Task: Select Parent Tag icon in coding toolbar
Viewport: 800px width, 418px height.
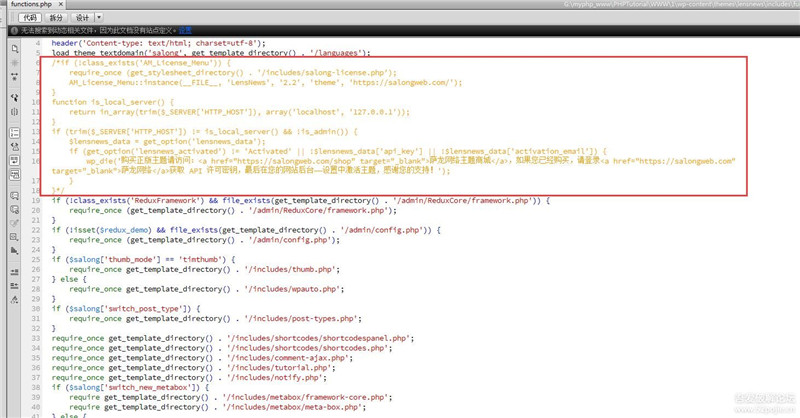Action: 15,97
